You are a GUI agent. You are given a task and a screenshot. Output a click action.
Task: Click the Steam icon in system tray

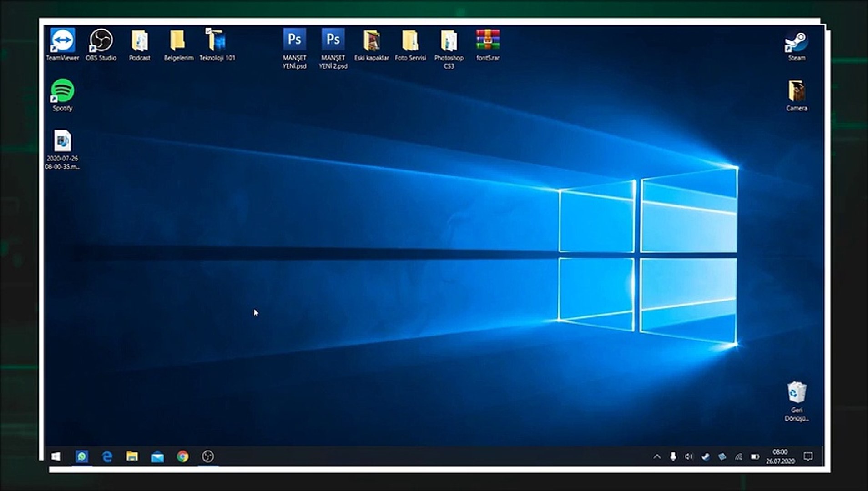point(706,456)
